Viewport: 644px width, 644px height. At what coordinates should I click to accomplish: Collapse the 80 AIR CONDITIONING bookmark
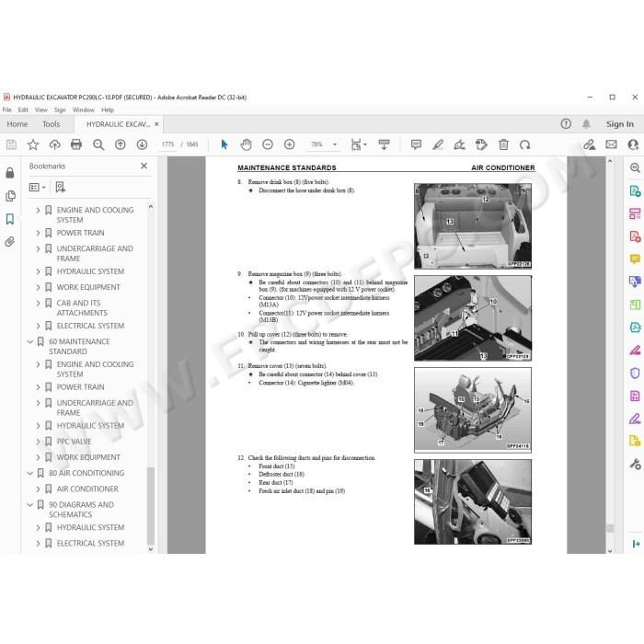click(x=30, y=473)
